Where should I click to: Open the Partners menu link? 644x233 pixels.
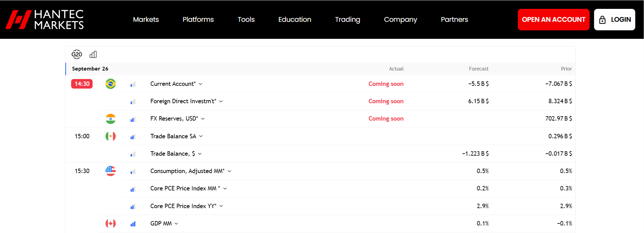tap(454, 19)
